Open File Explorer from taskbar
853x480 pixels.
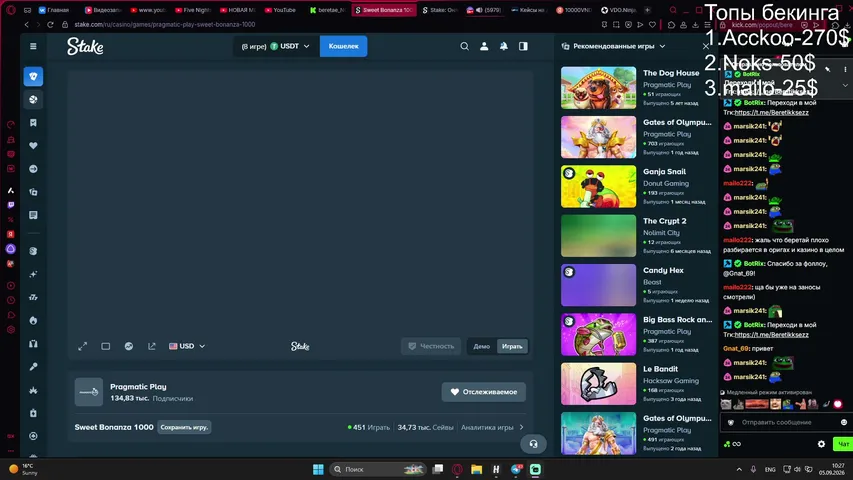point(477,469)
